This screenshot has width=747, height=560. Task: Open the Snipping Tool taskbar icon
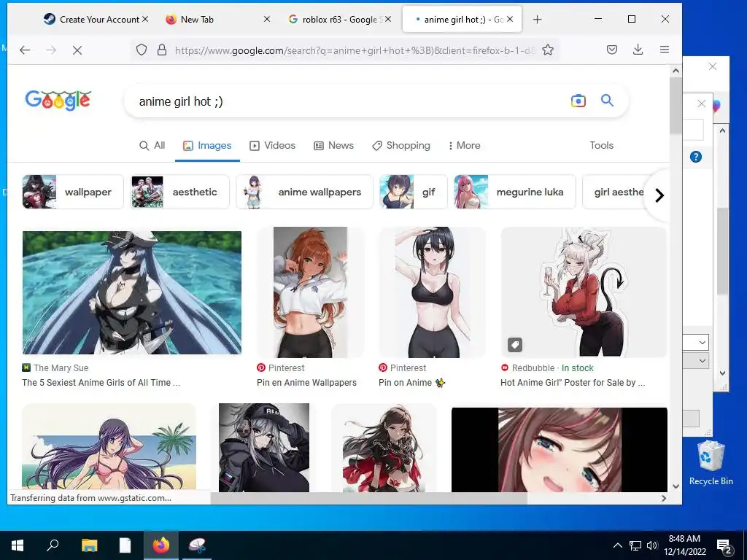point(197,545)
